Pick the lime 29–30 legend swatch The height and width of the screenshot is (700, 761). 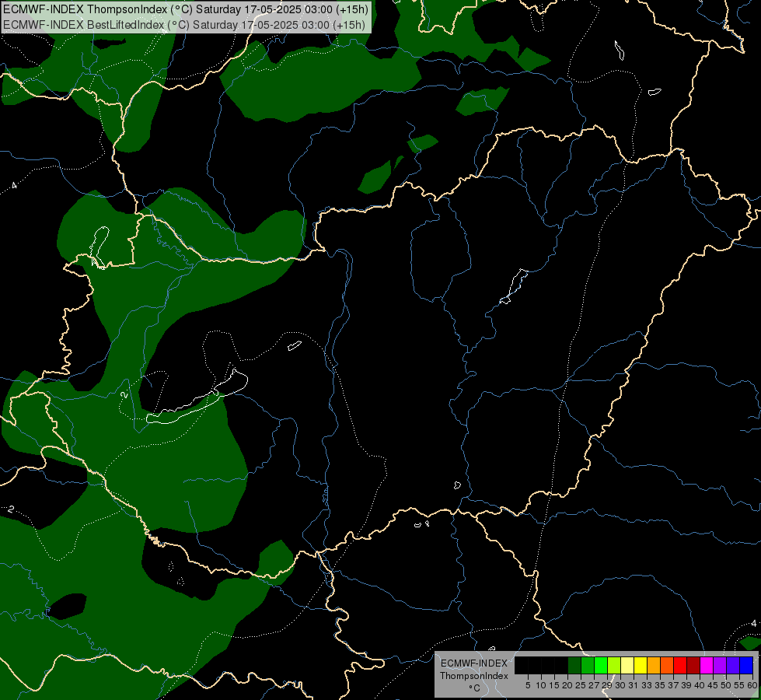[x=614, y=665]
